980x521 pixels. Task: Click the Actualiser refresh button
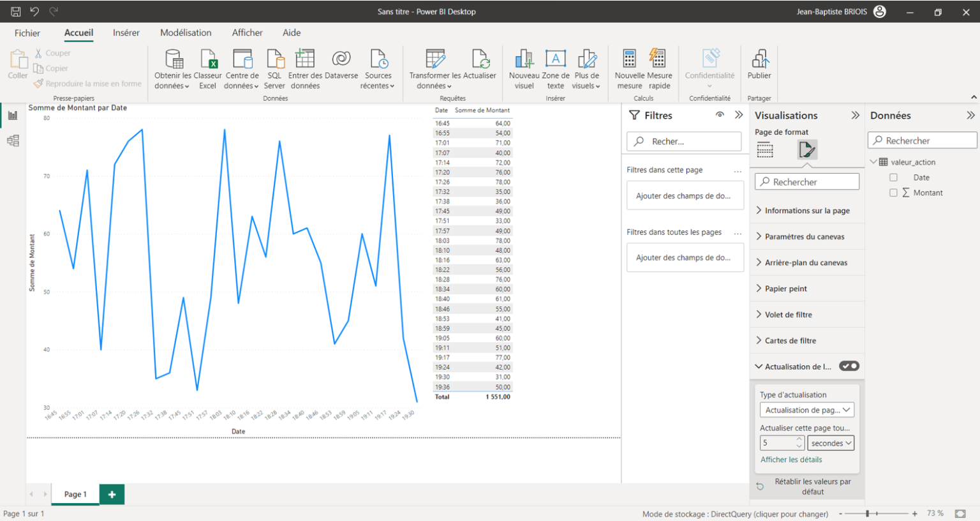click(480, 65)
